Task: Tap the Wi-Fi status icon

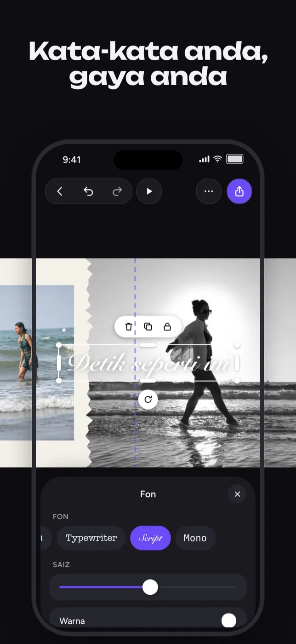Action: coord(218,159)
